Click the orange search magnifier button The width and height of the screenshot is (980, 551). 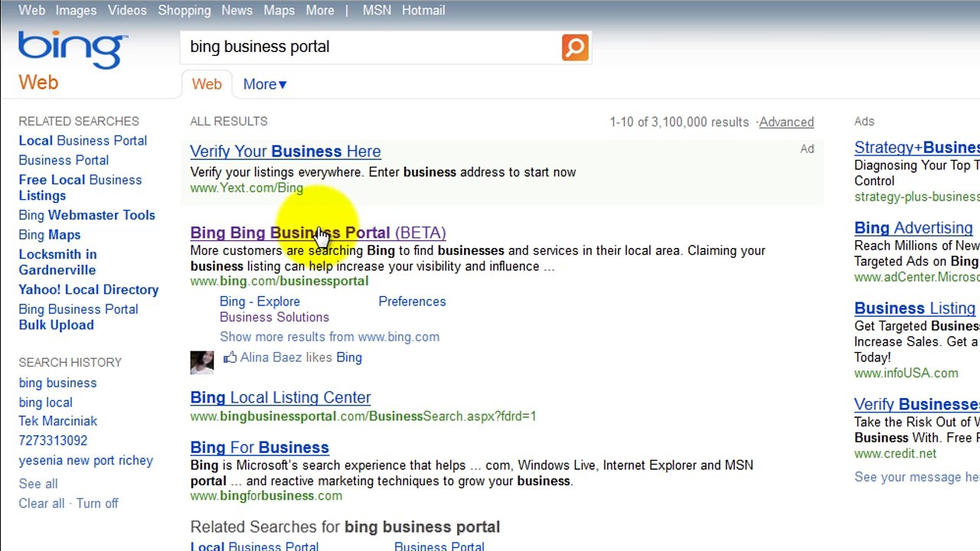tap(575, 47)
